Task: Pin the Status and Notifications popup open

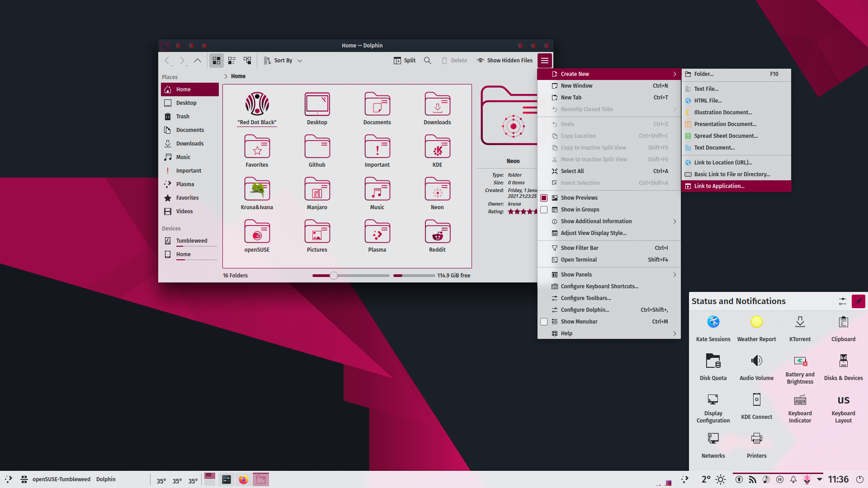Action: (x=859, y=301)
